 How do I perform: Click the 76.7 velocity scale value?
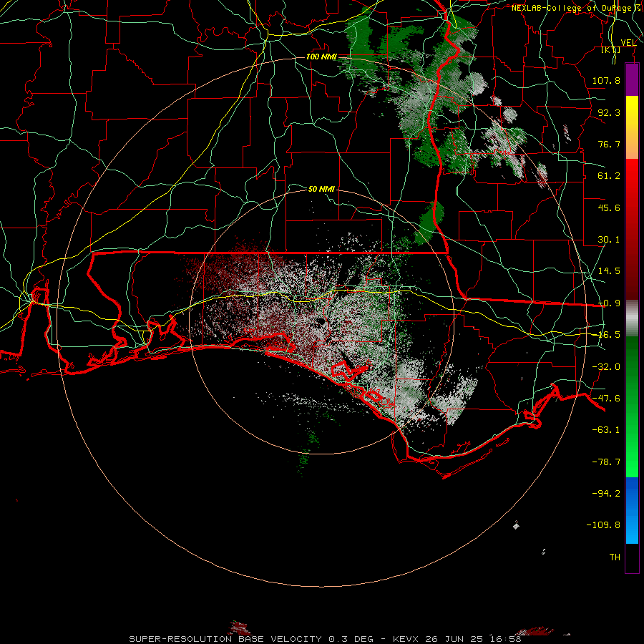[x=609, y=144]
